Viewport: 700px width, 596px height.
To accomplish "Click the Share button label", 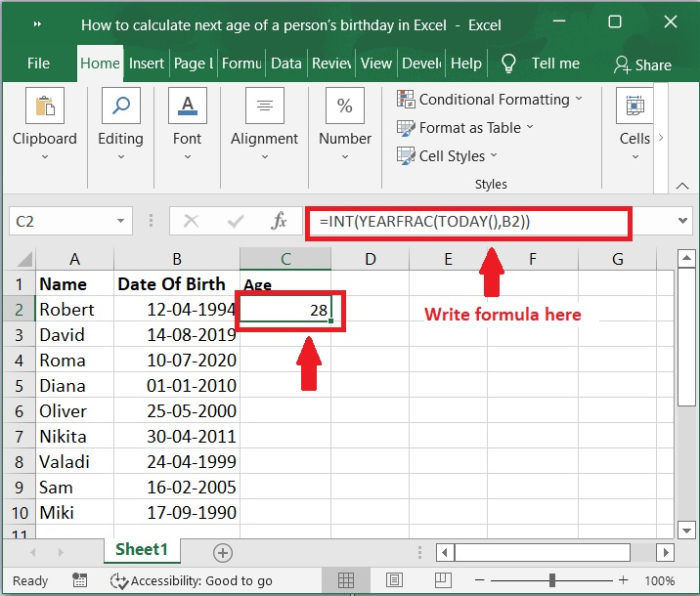I will click(653, 65).
